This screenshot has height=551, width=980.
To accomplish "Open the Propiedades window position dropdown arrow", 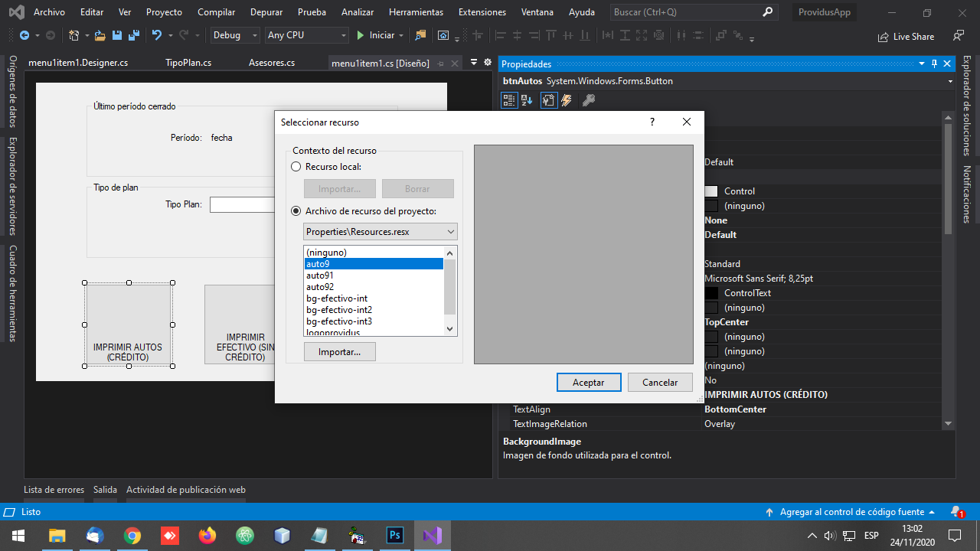I will click(x=923, y=64).
